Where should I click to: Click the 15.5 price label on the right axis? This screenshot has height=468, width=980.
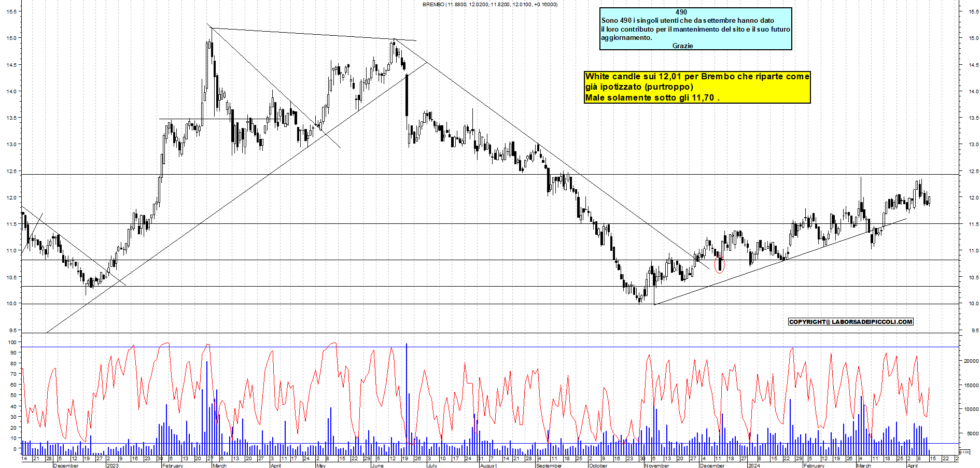(974, 11)
